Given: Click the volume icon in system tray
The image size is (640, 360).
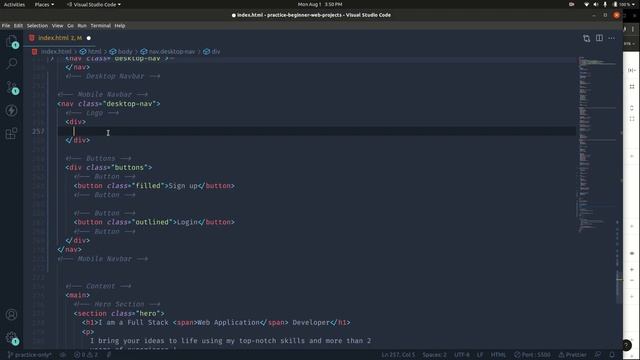Looking at the screenshot, I should tap(596, 4).
